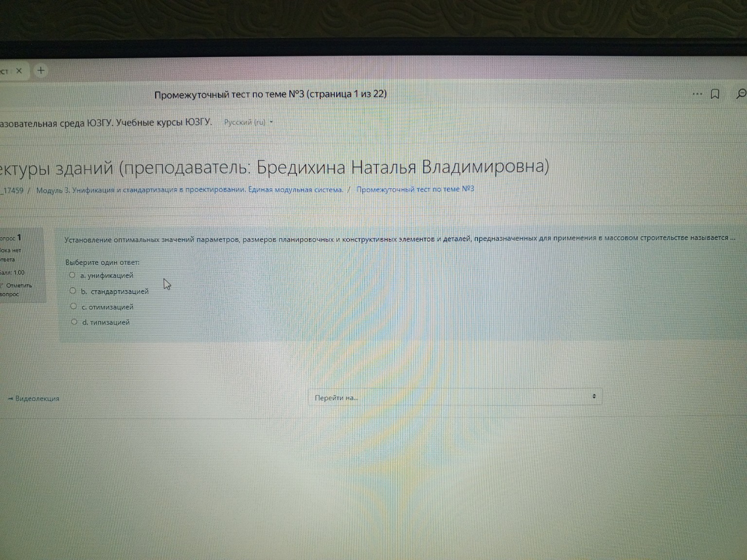This screenshot has height=560, width=747.
Task: Open a new browser tab with the plus icon
Action: tap(41, 70)
